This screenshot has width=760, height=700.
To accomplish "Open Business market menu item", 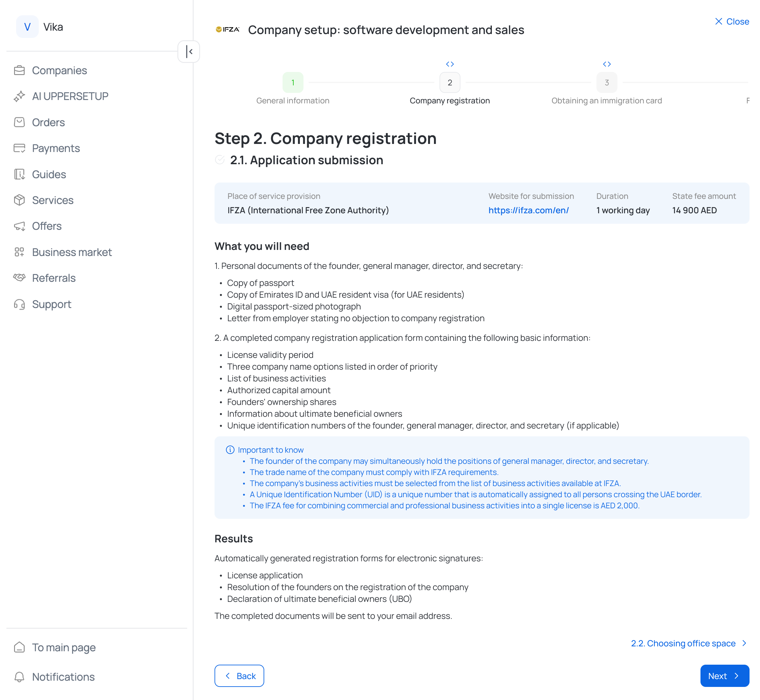I will click(72, 252).
